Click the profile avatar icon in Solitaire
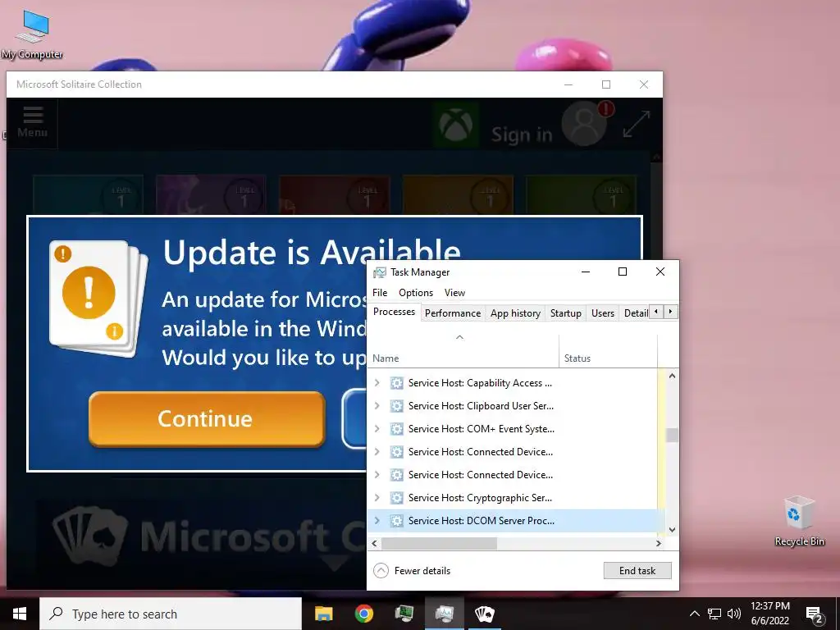Viewport: 840px width, 630px height. point(585,125)
